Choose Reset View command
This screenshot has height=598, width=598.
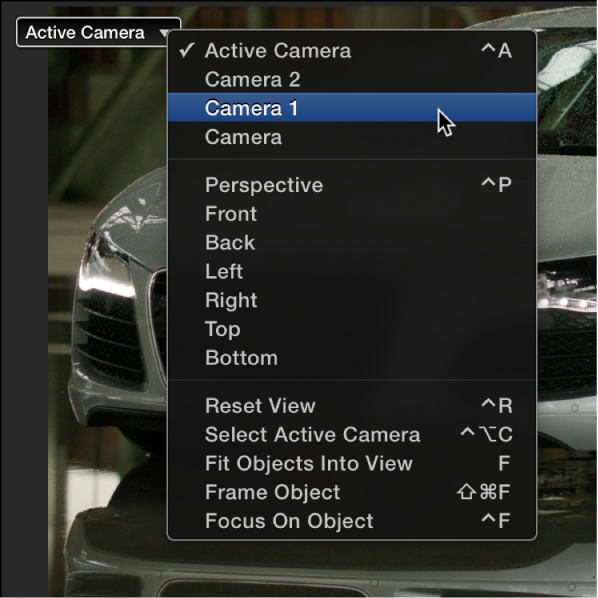352,406
